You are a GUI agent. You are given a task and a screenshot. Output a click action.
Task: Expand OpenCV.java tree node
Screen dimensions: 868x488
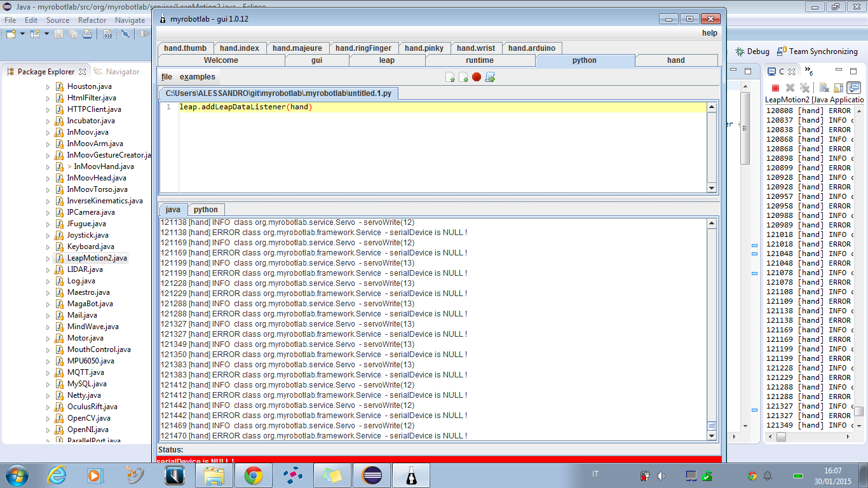(48, 418)
